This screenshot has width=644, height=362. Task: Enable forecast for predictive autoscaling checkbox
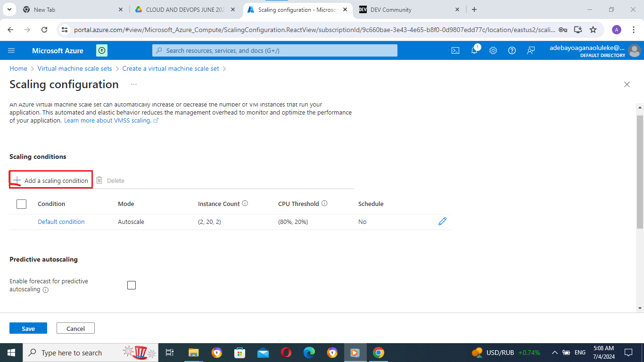tap(132, 285)
